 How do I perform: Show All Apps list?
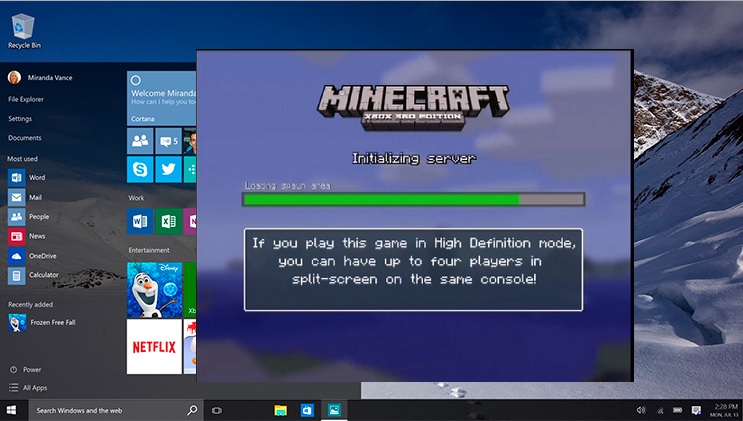click(28, 388)
